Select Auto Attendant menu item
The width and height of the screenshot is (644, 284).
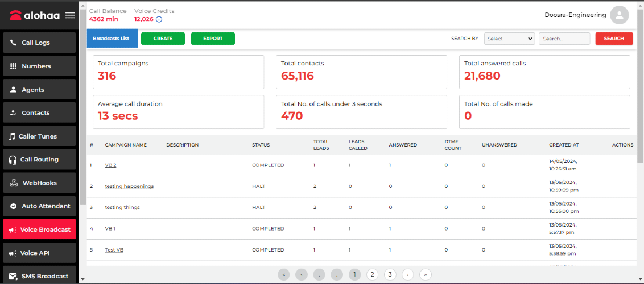pyautogui.click(x=39, y=206)
